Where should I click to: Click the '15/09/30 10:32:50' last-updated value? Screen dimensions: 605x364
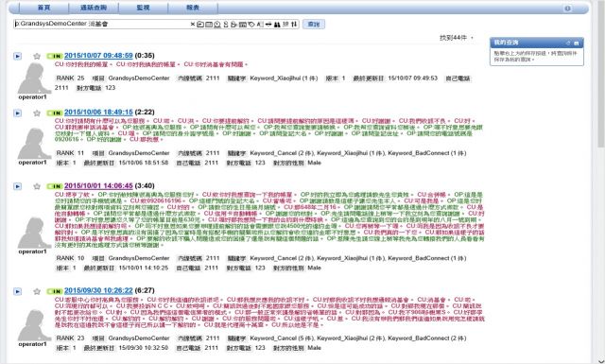click(x=144, y=347)
